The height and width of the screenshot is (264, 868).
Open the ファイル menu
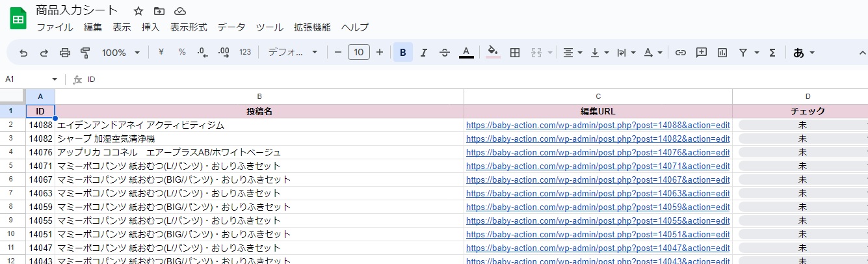pos(55,27)
